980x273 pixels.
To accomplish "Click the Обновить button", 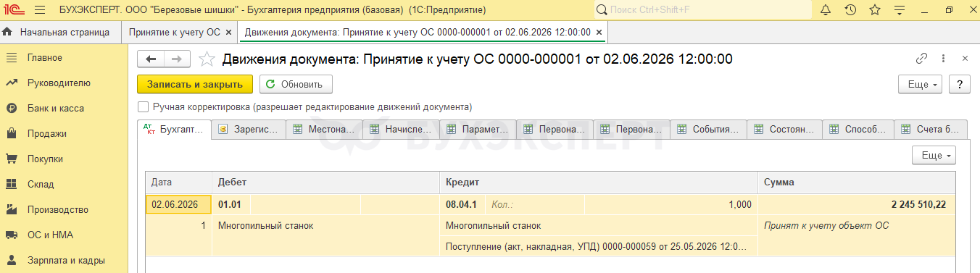I will click(x=296, y=84).
